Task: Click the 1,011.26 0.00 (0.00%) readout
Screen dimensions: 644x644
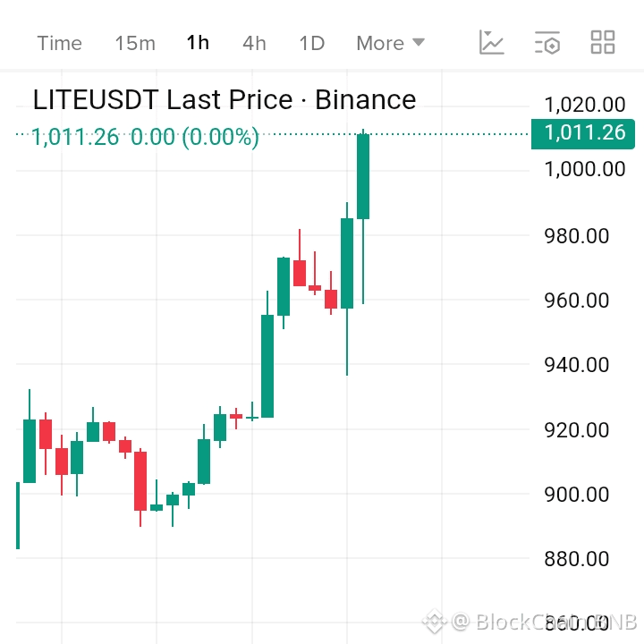Action: coord(146,137)
